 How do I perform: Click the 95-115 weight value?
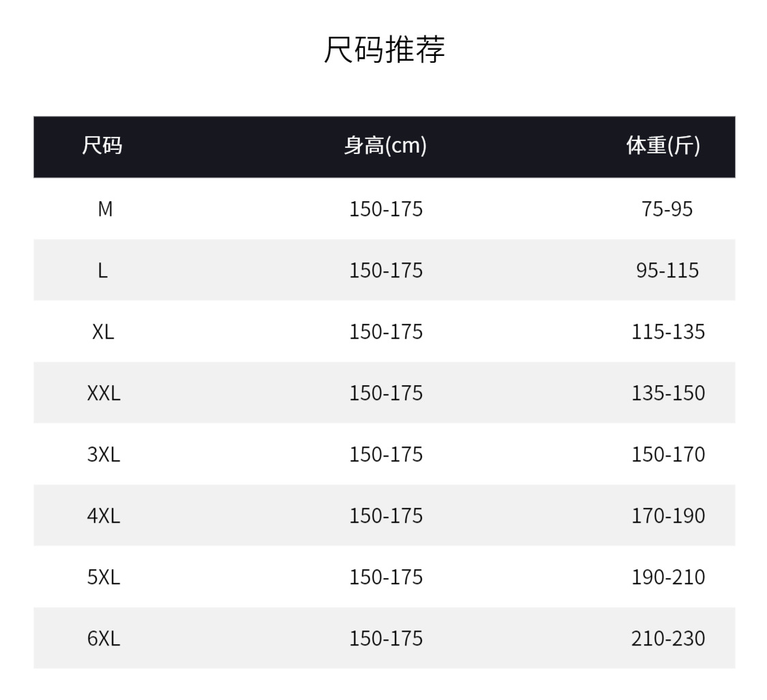667,270
